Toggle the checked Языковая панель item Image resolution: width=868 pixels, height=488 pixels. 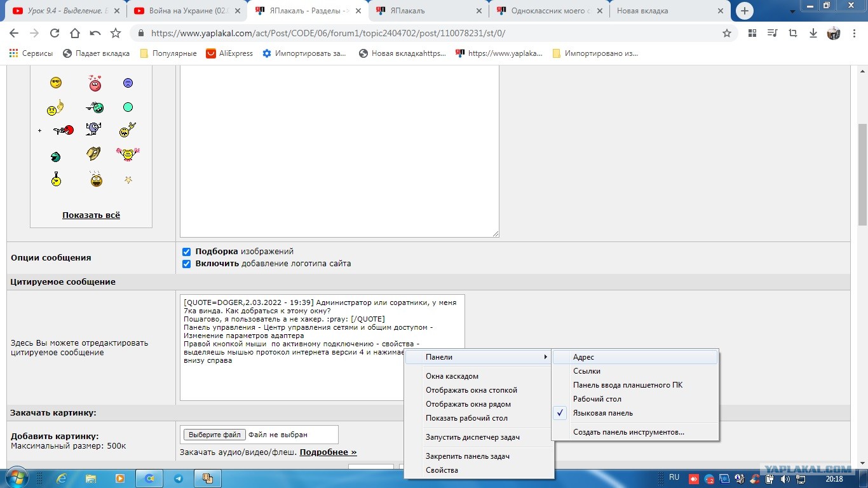pos(635,413)
